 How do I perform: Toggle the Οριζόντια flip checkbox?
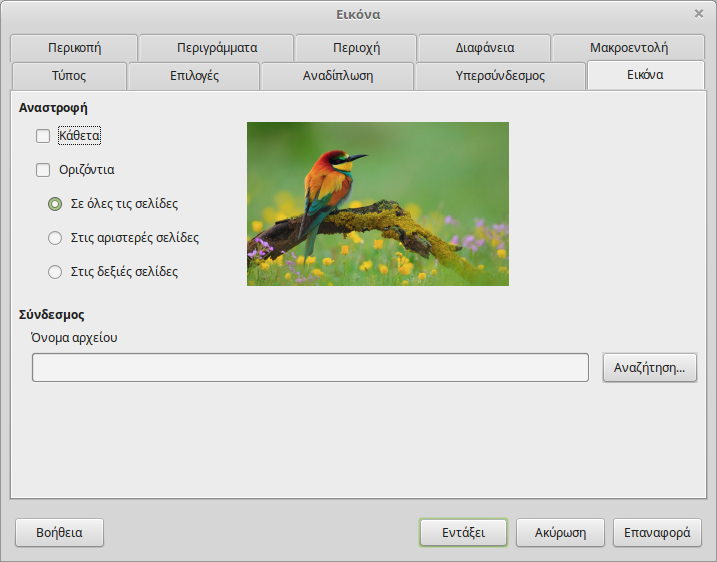coord(43,170)
